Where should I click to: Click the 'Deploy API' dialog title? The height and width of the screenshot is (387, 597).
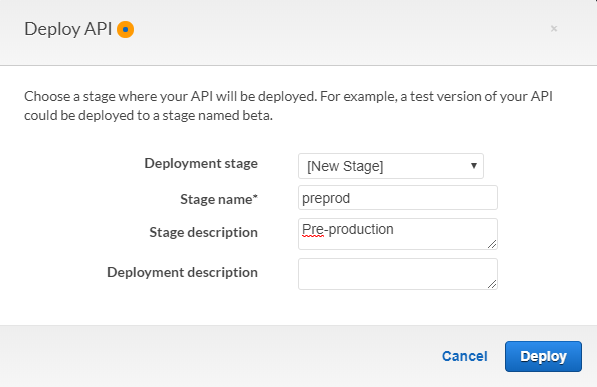(x=68, y=29)
